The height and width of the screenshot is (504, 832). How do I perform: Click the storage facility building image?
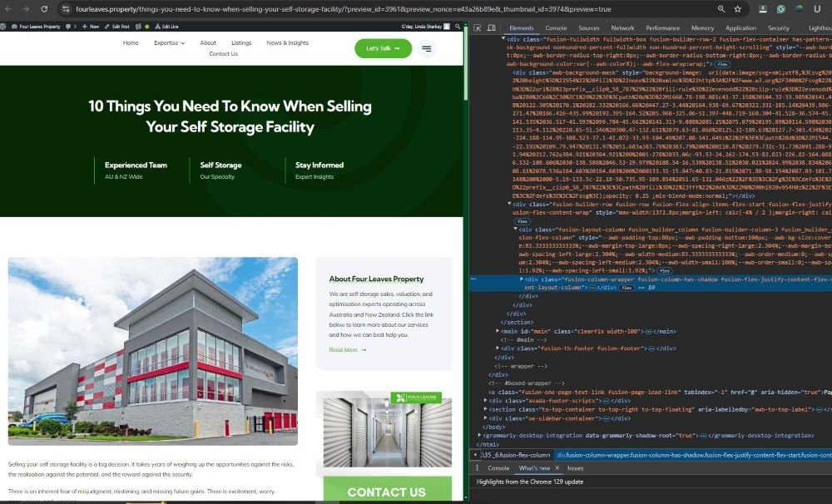[x=153, y=351]
